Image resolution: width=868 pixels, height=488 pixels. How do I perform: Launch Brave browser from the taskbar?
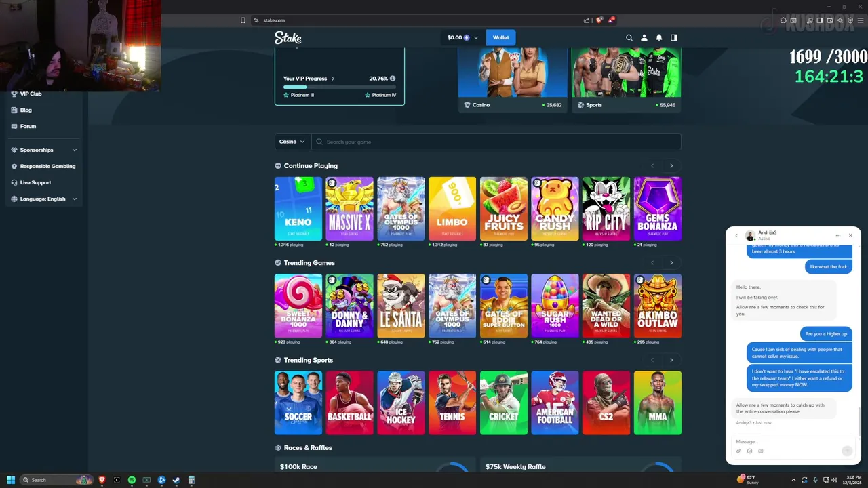point(102,480)
